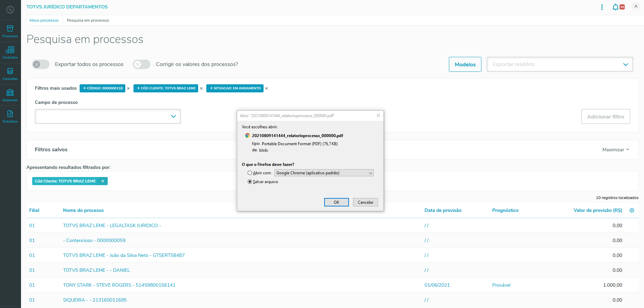This screenshot has height=308, width=644.
Task: Remove the Cód Cliente TOTVS BRAZ LEME filter chip
Action: point(103,181)
